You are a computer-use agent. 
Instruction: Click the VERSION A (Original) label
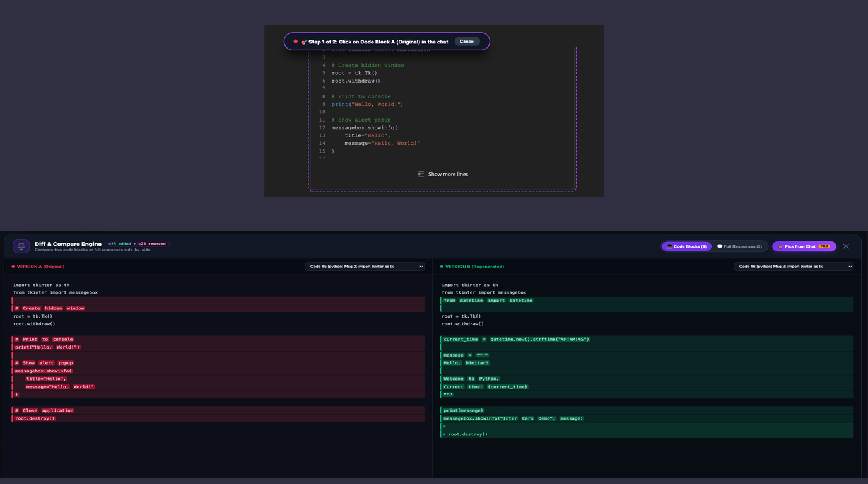[40, 267]
